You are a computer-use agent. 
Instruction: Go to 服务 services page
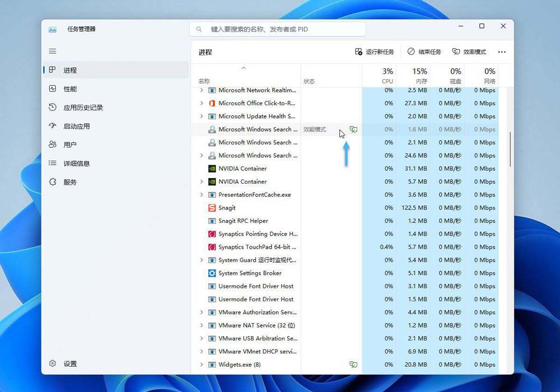tap(70, 182)
